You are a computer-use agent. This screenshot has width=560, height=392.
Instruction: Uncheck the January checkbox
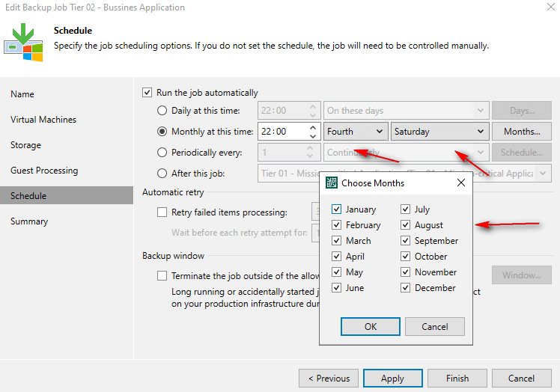coord(337,209)
